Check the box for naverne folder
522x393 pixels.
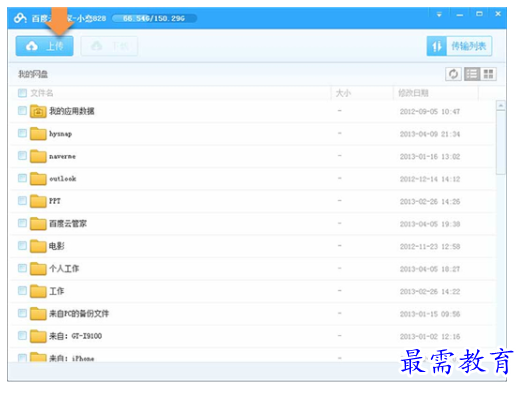click(x=22, y=155)
